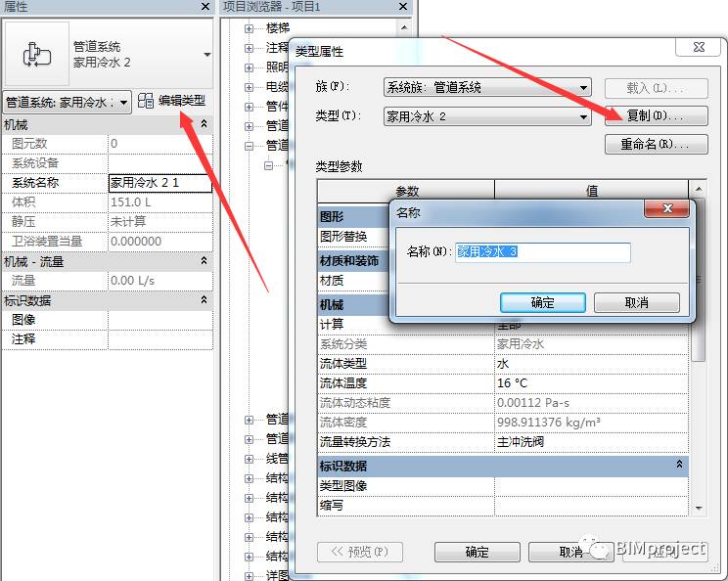Collapse the 机械 - 流量 section
This screenshot has width=728, height=581.
tap(204, 261)
